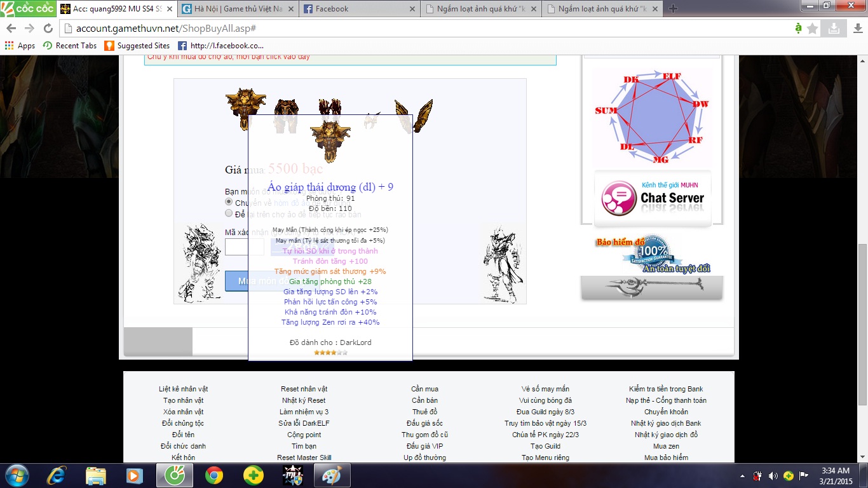Open the Nhật ký Reset link
This screenshot has height=488, width=868.
pos(304,400)
